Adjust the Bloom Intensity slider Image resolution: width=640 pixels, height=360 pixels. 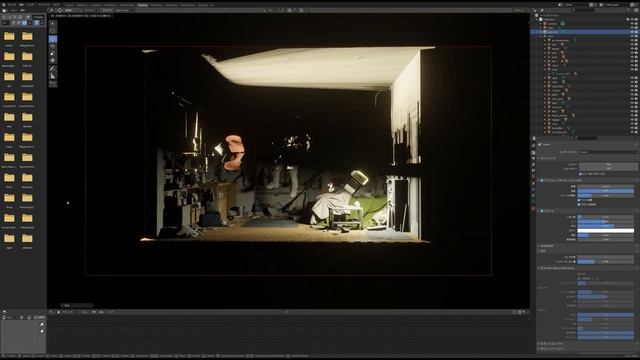pyautogui.click(x=606, y=235)
